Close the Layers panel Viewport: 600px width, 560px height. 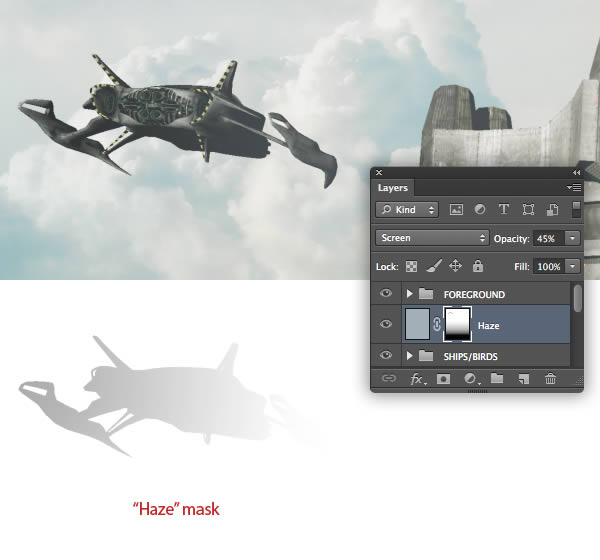pos(379,173)
